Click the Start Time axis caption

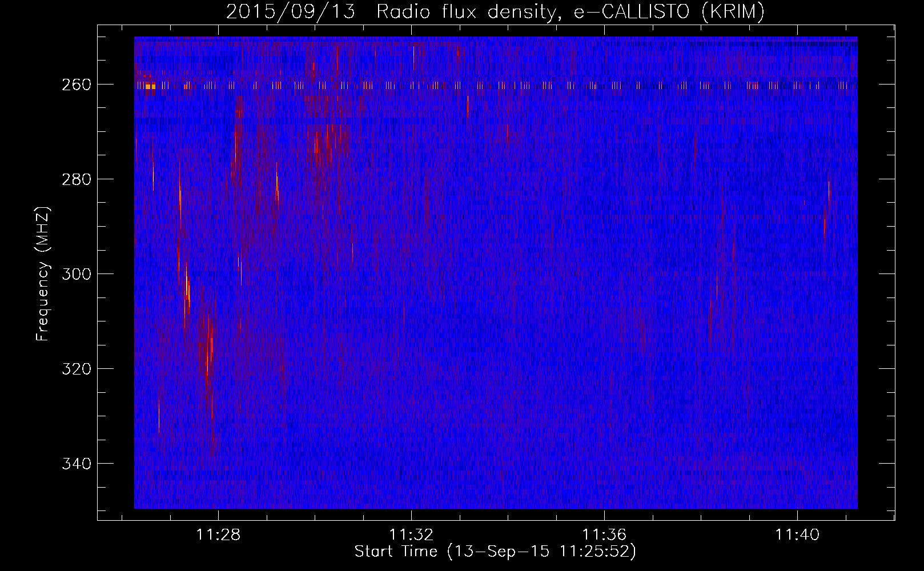[495, 552]
